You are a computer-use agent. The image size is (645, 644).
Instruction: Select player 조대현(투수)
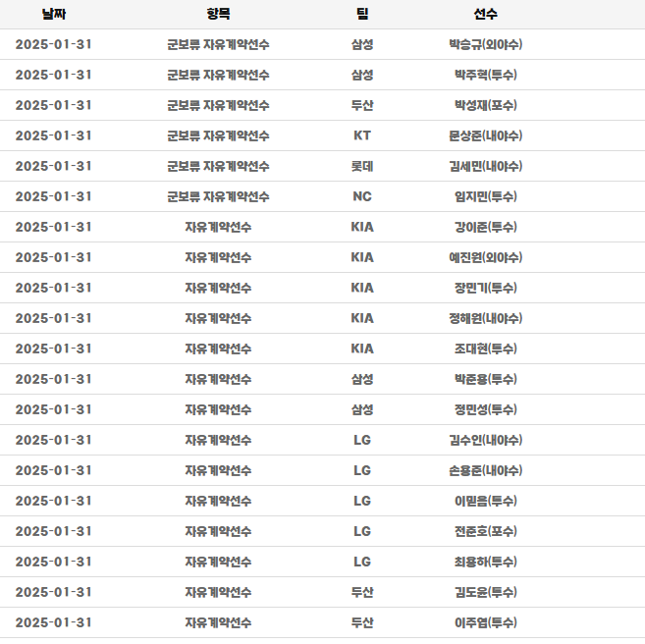point(485,349)
